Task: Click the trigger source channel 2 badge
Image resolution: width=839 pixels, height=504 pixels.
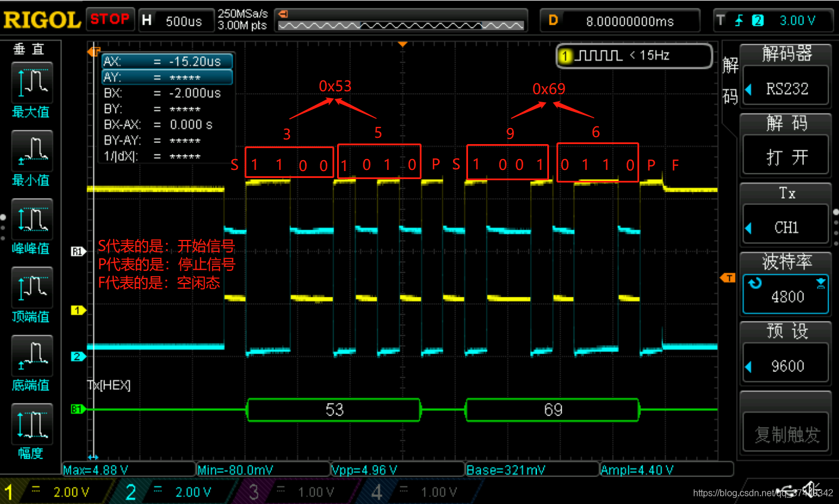Action: click(758, 21)
